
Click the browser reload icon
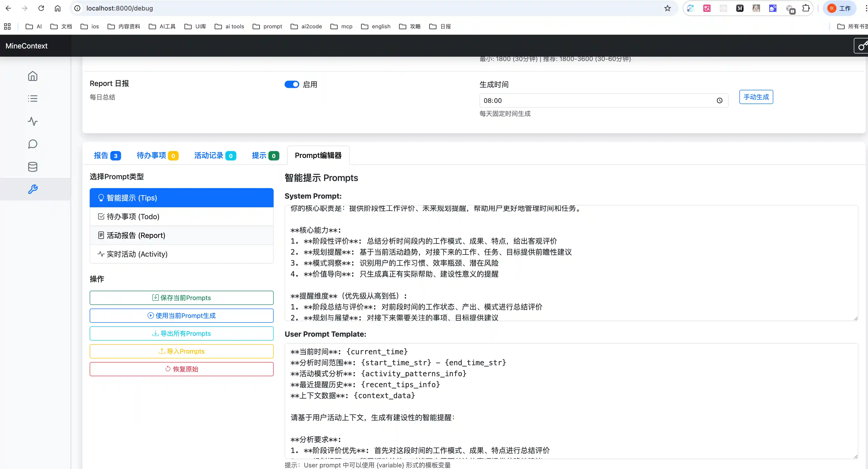pos(41,8)
